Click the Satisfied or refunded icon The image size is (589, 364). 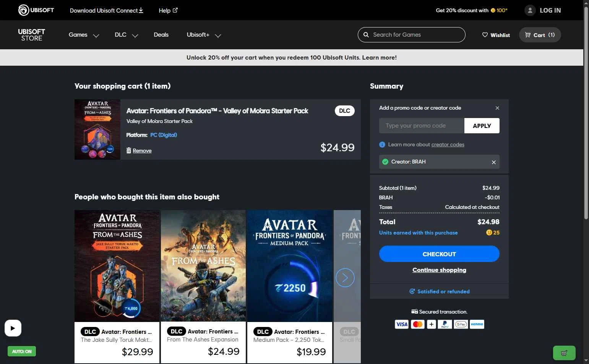pos(412,291)
